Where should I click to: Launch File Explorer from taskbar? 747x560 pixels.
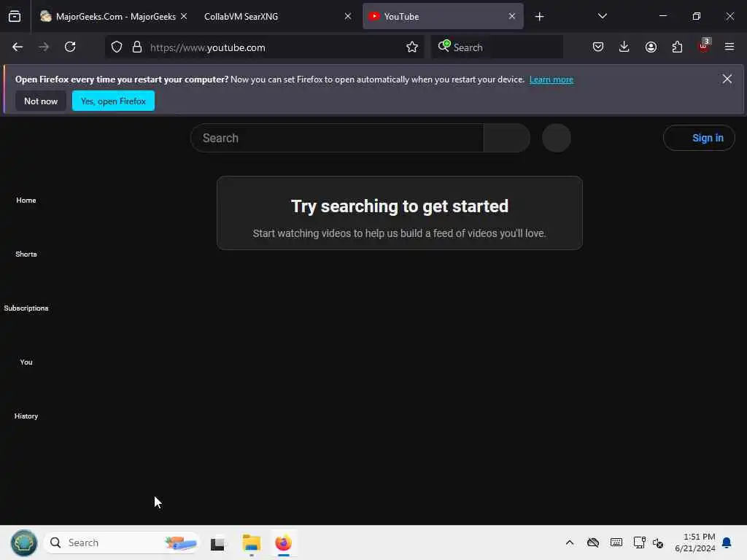[x=251, y=542]
